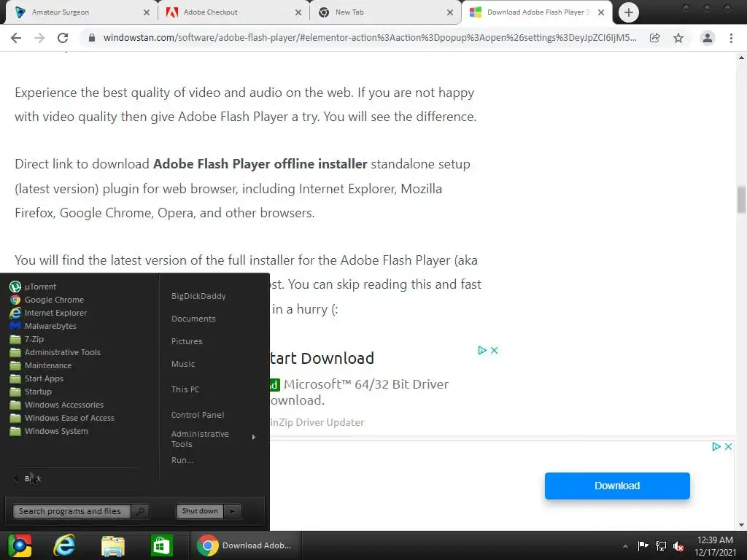Open Internet Explorer from taskbar
Screen dimensions: 747x560
64,545
